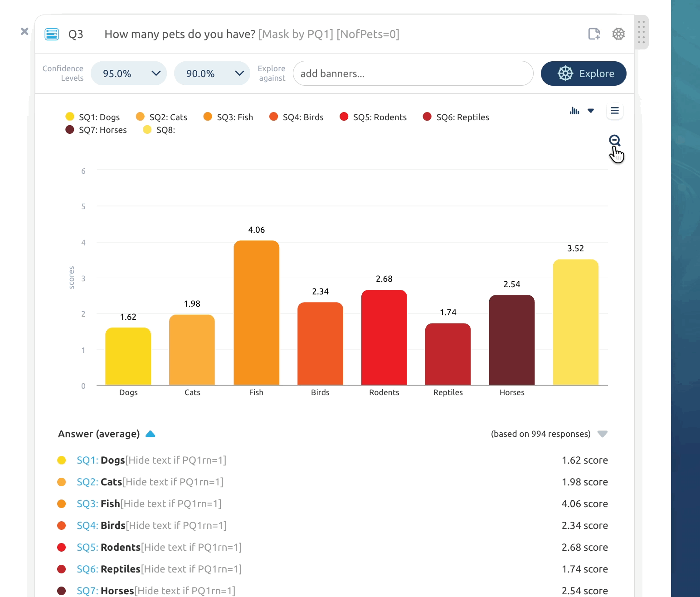Open the 95.0% confidence level dropdown

point(129,73)
